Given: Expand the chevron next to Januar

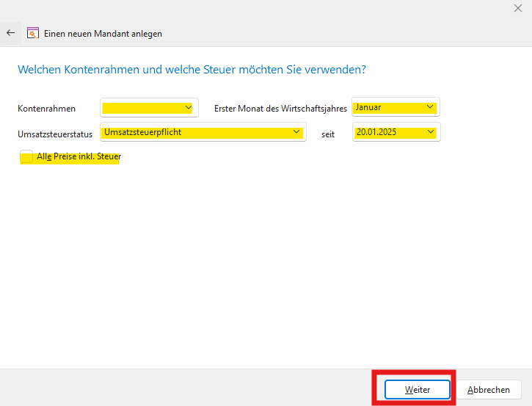Looking at the screenshot, I should coord(430,107).
